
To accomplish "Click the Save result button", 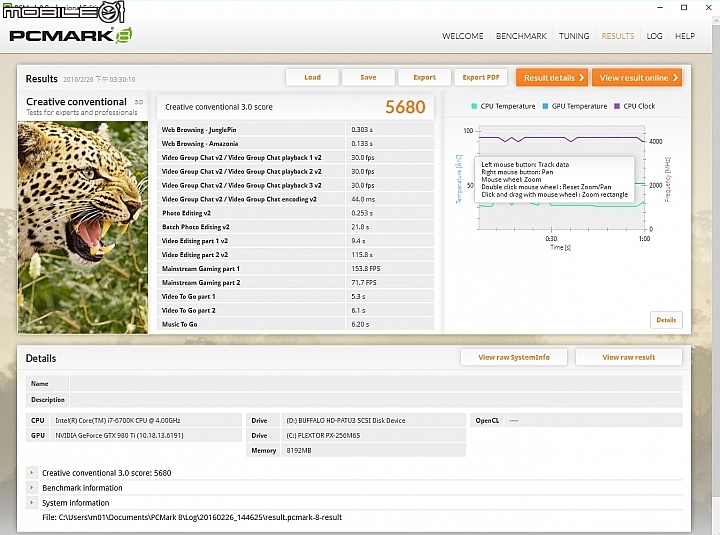I will [368, 77].
